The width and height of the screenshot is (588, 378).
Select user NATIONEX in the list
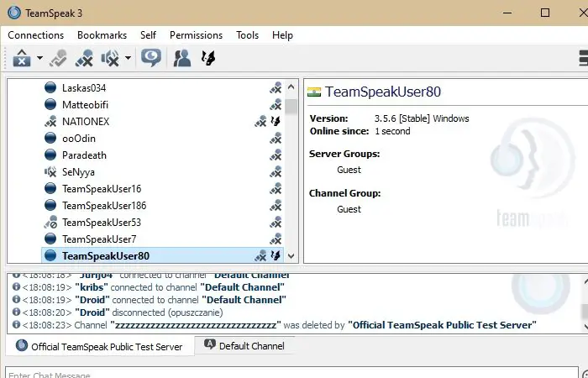86,122
